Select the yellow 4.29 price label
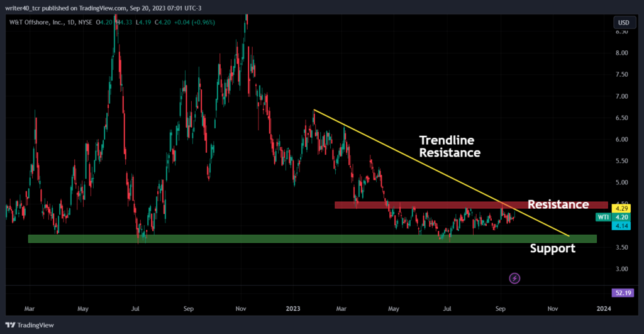 coord(621,209)
